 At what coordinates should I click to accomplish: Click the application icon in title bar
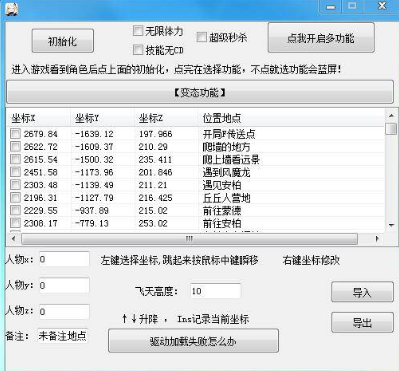11,8
